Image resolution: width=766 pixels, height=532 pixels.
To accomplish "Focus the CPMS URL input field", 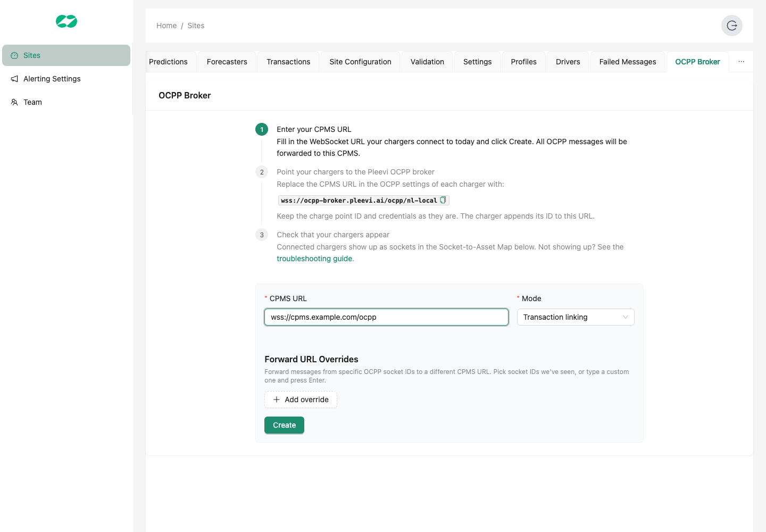I will pyautogui.click(x=386, y=317).
